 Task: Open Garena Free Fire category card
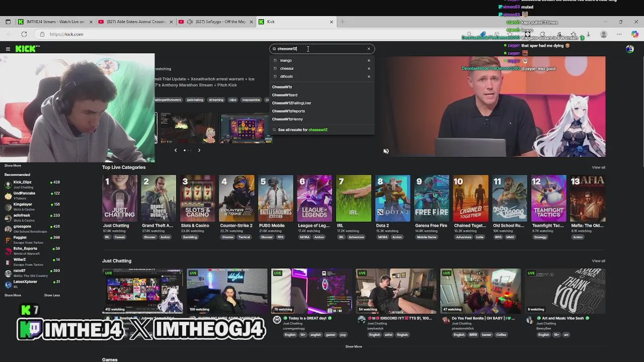click(432, 199)
